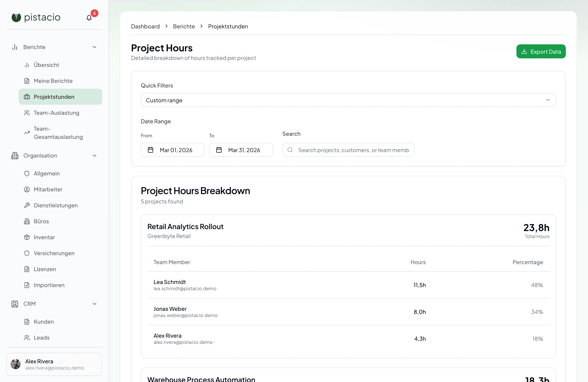Click Alex Rivera's avatar photo

point(16,364)
